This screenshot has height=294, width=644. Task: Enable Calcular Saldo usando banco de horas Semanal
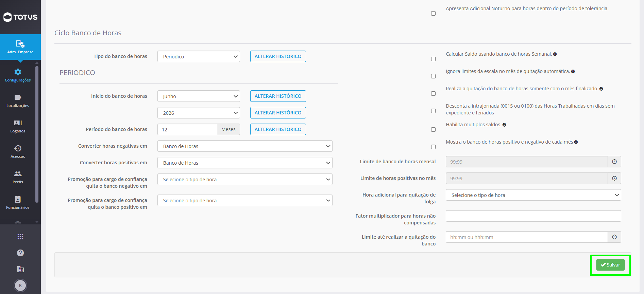click(433, 59)
